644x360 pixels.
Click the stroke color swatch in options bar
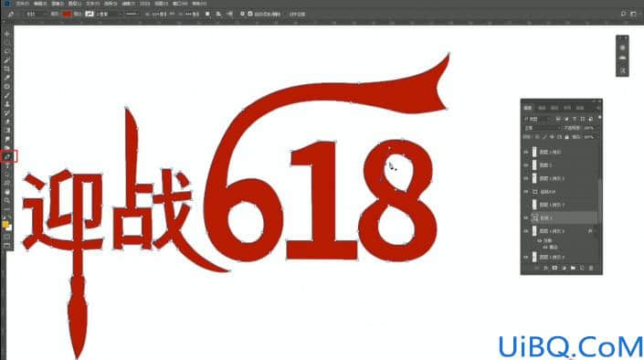90,14
